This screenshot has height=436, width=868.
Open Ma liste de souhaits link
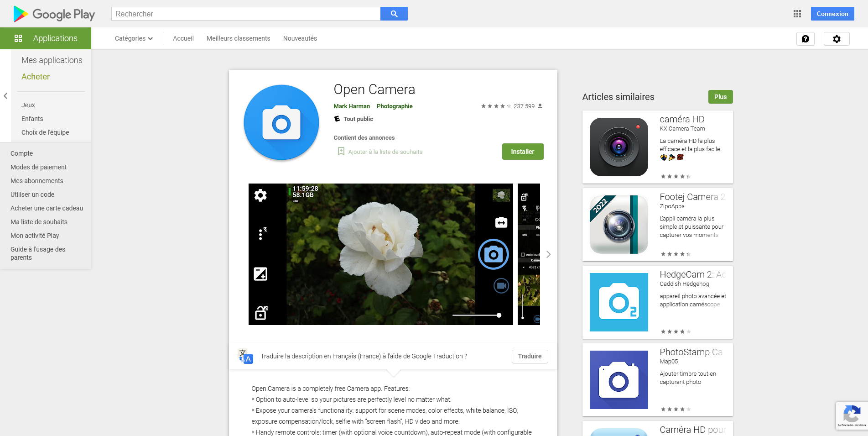pyautogui.click(x=39, y=222)
